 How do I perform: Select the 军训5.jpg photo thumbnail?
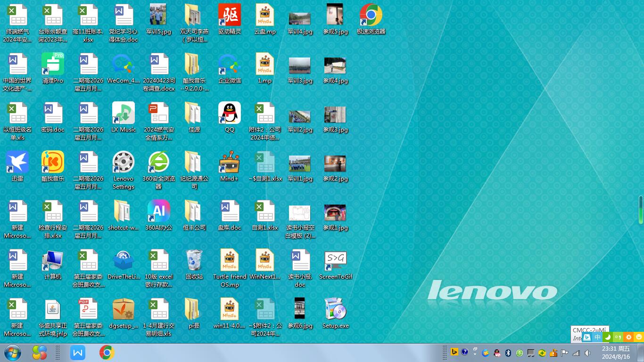point(158,15)
